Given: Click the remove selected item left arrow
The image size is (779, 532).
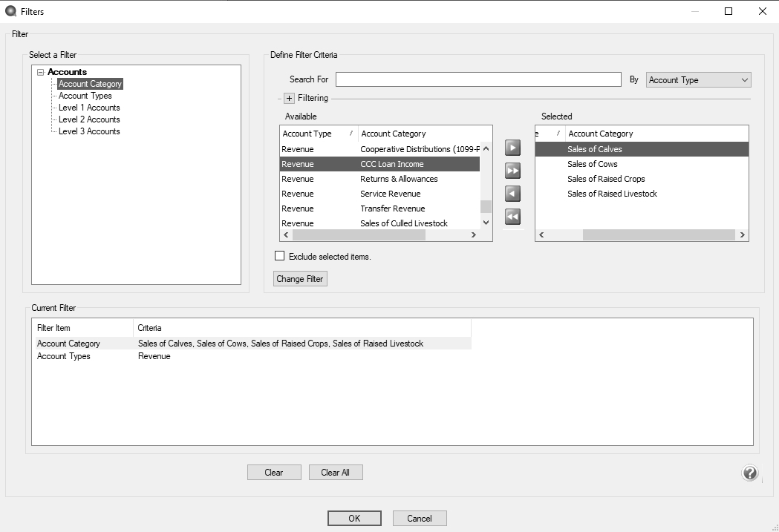Looking at the screenshot, I should click(512, 194).
